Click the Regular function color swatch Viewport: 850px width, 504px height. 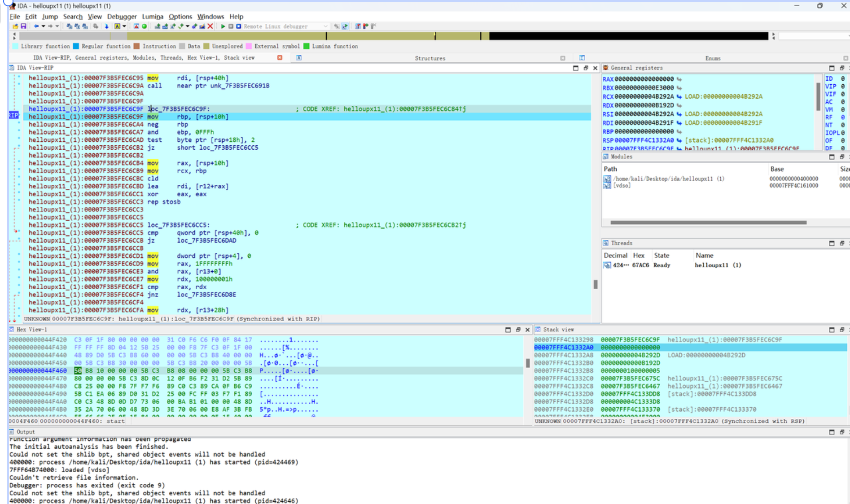(76, 46)
